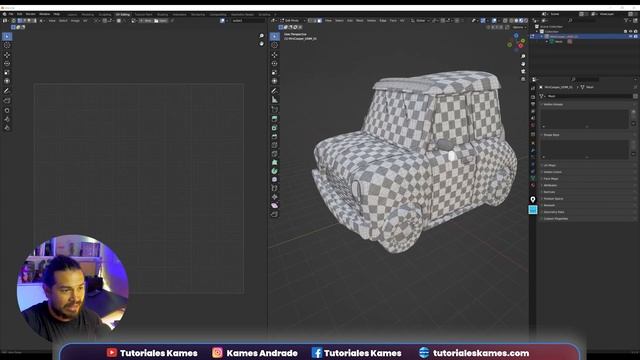Open the File menu
Viewport: 640px width, 360px height.
pos(11,14)
